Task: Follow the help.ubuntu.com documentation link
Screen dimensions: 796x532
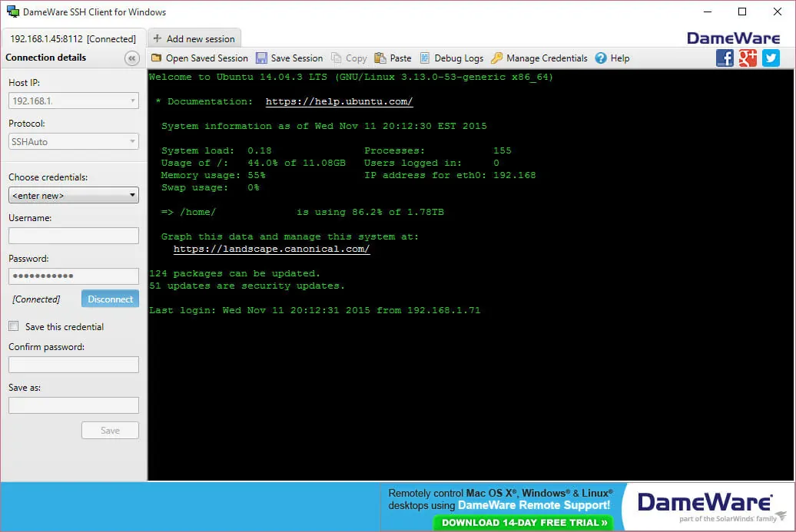Action: (x=339, y=101)
